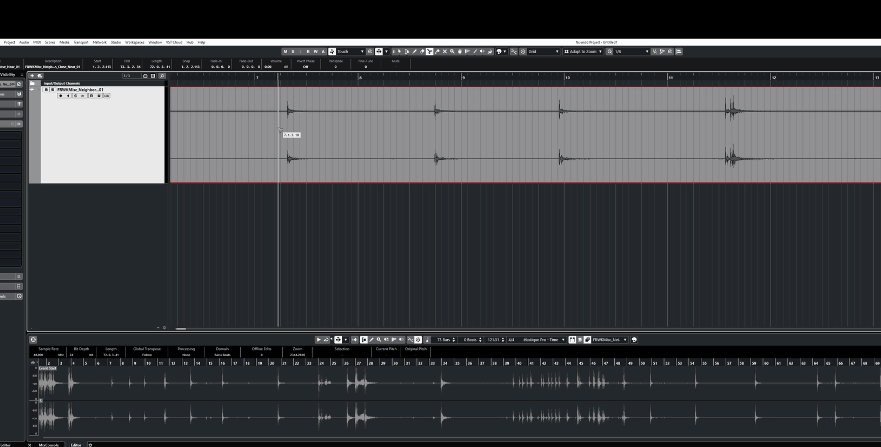Image resolution: width=881 pixels, height=447 pixels.
Task: Click the window layout setup icon in main toolbar
Action: coord(679,51)
